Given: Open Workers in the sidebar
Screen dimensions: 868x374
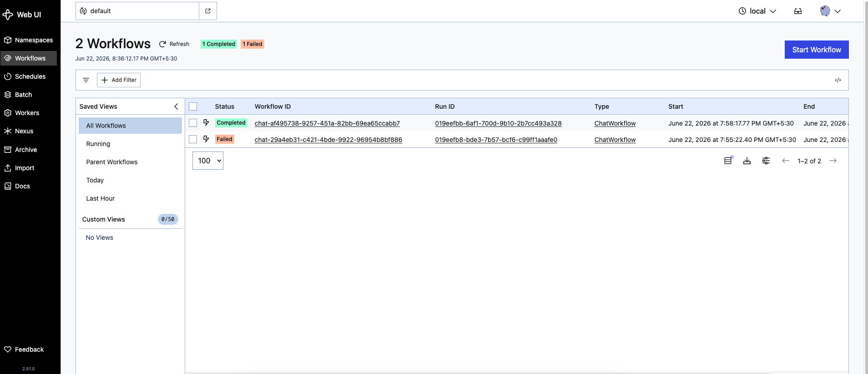Looking at the screenshot, I should coord(29,113).
